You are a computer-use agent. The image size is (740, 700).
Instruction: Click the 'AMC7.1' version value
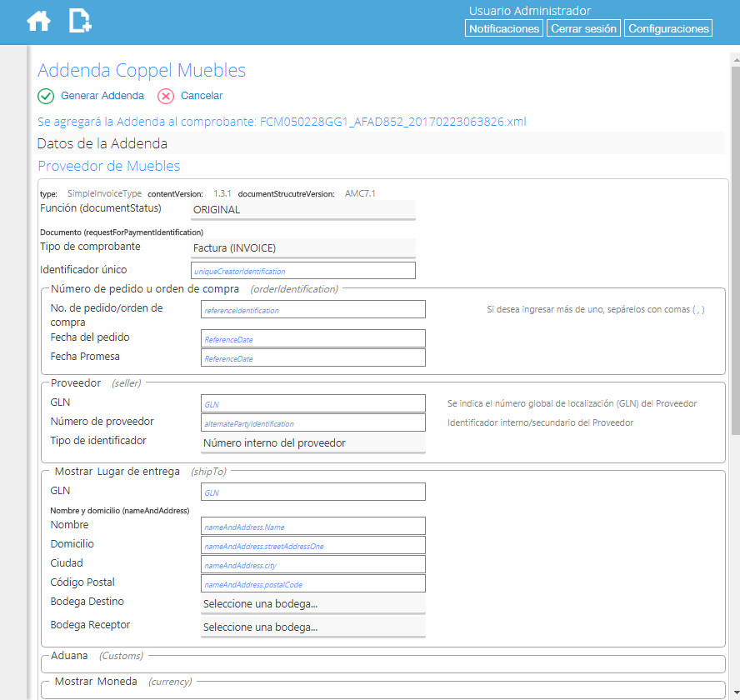coord(360,193)
